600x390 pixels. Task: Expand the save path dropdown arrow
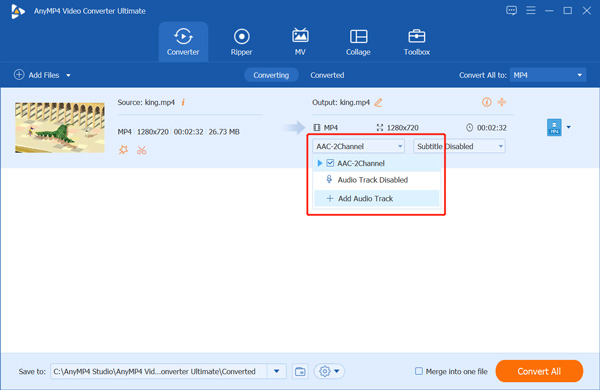click(x=277, y=371)
